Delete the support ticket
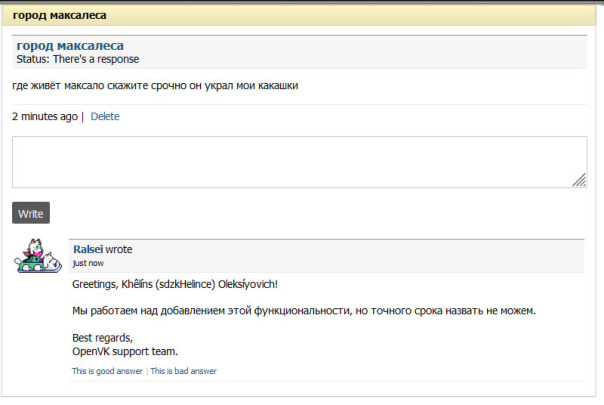The image size is (604, 405). pyautogui.click(x=105, y=116)
